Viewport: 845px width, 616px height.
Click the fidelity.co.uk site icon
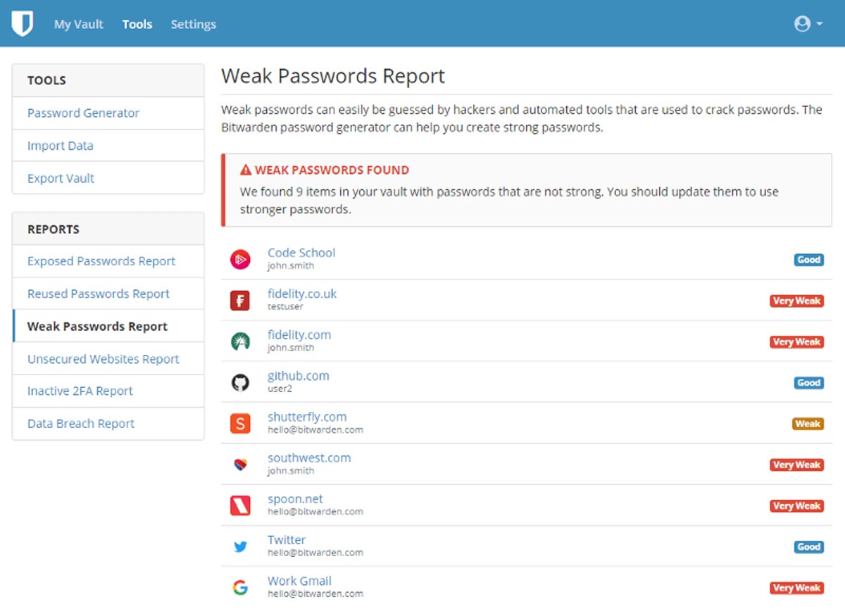click(240, 301)
